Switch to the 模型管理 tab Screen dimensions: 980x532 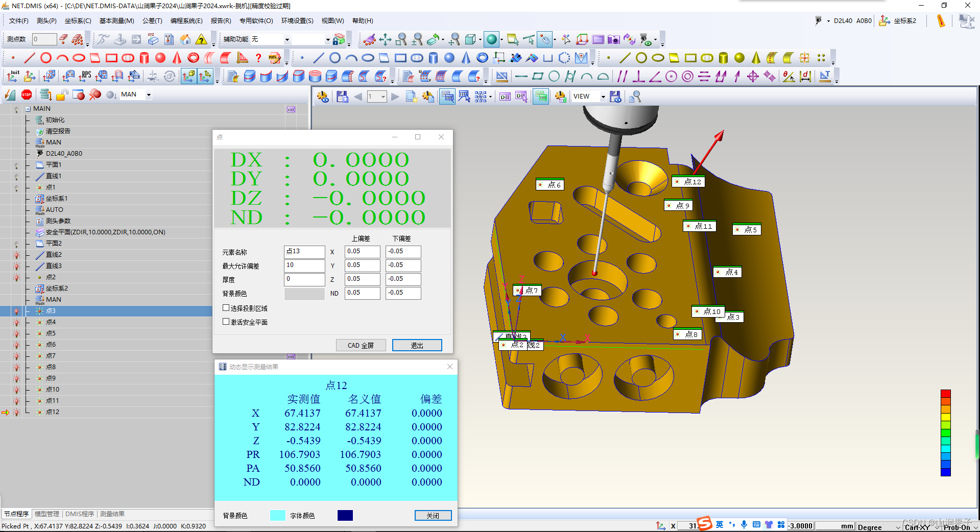pyautogui.click(x=47, y=514)
